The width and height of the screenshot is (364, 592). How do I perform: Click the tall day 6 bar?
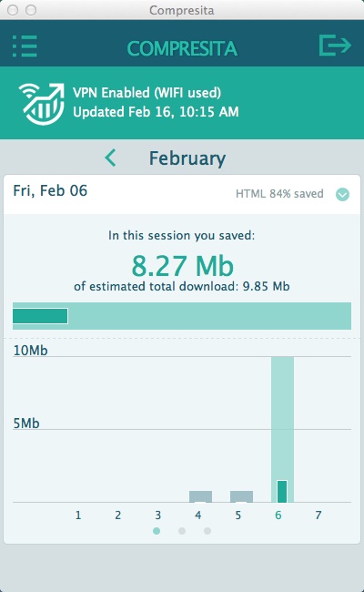point(282,429)
